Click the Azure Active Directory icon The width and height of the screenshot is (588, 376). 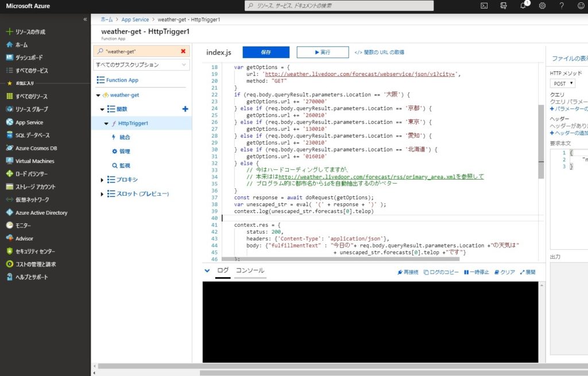[x=9, y=212]
